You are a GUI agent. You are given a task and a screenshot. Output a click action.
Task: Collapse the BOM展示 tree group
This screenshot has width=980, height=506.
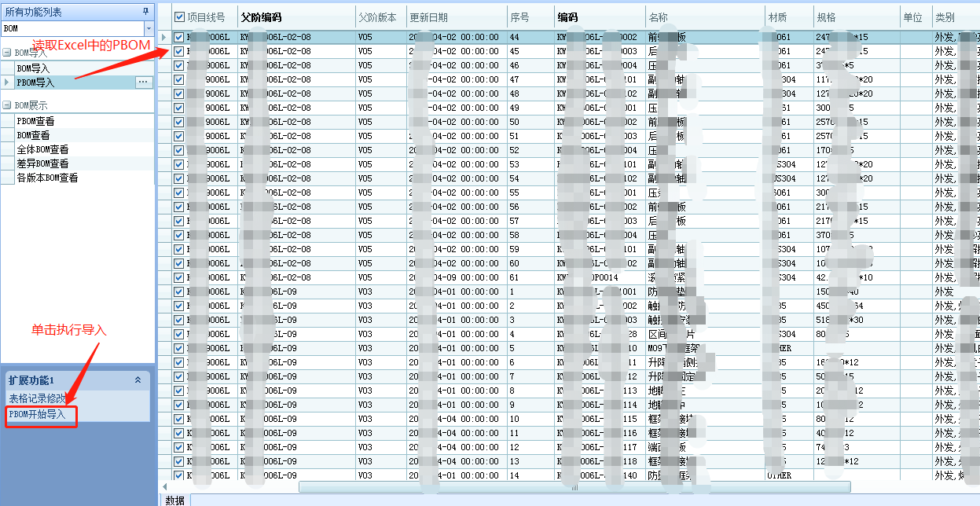(7, 105)
